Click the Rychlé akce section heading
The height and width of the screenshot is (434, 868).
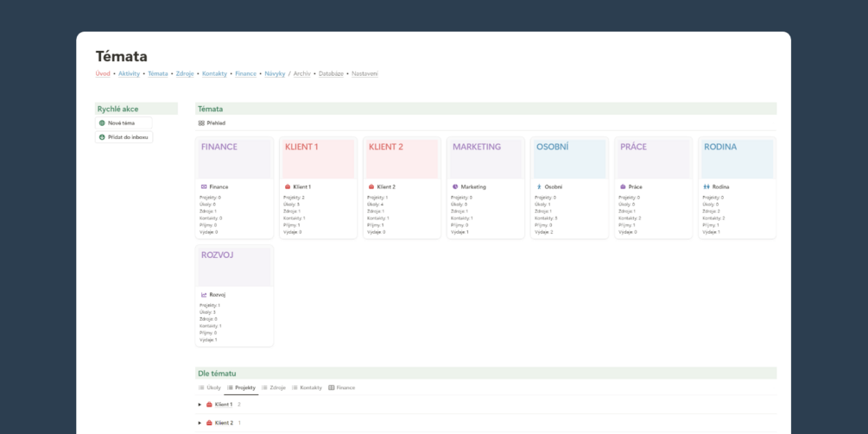click(118, 109)
